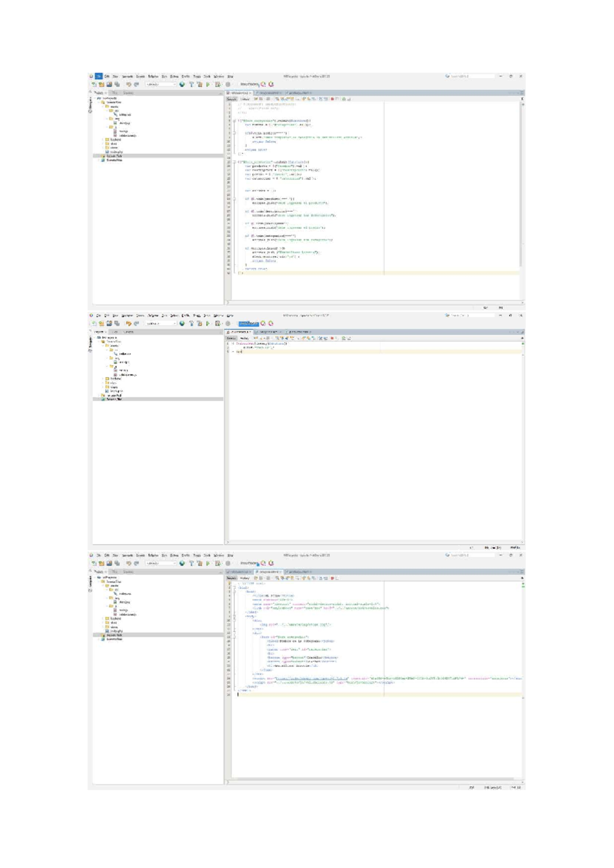Open the Tools menu in bottom screenshot
614x868 pixels.
(x=207, y=555)
